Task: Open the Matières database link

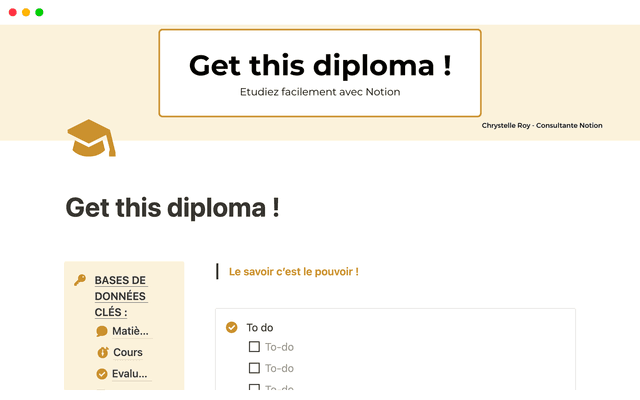Action: [x=130, y=331]
